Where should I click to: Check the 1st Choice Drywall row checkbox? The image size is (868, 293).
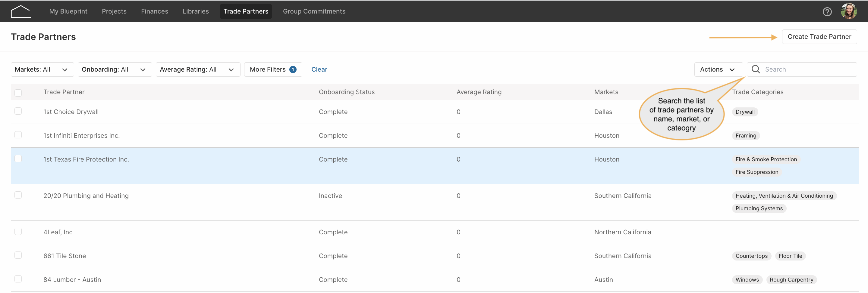18,111
